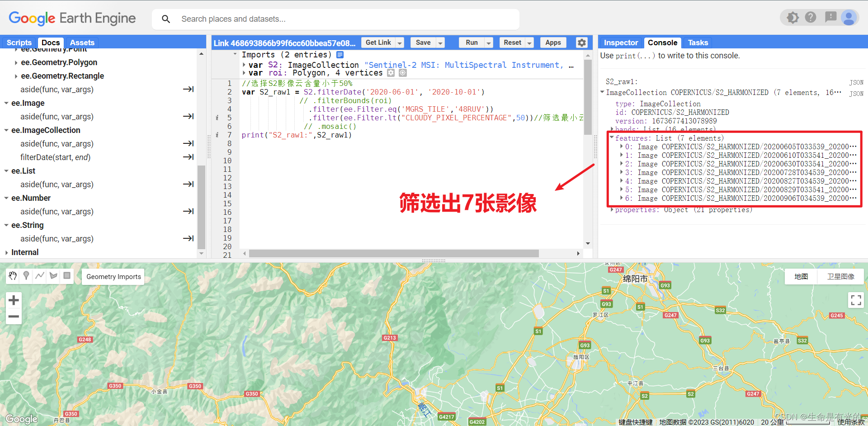This screenshot has width=868, height=426.
Task: Open the user account avatar
Action: 849,18
